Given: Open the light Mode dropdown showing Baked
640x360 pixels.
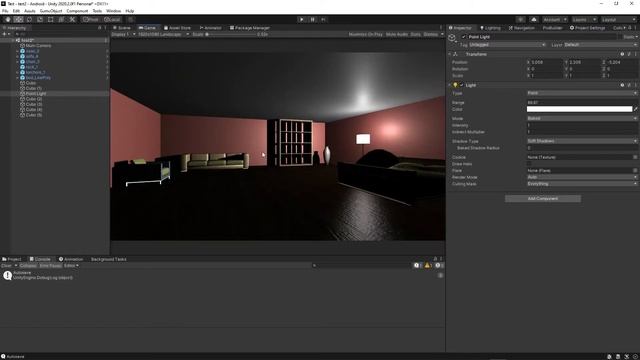Looking at the screenshot, I should pyautogui.click(x=582, y=118).
